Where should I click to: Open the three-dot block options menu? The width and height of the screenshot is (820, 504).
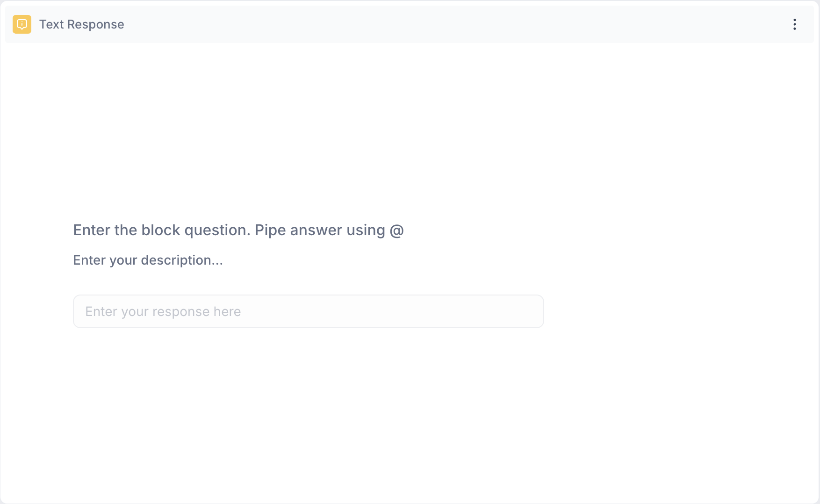click(x=794, y=24)
